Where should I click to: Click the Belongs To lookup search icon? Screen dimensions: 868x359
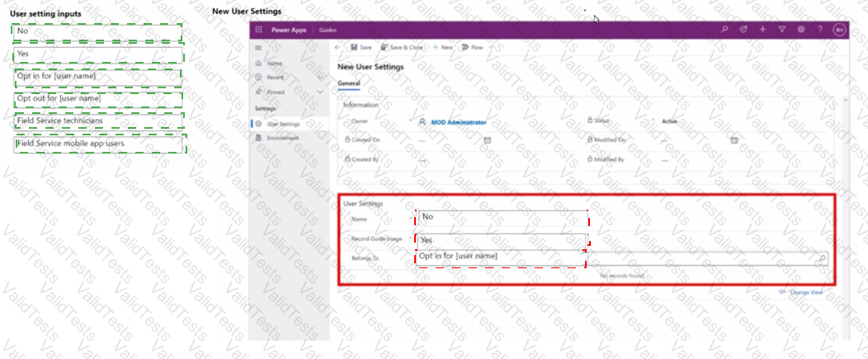pos(822,258)
